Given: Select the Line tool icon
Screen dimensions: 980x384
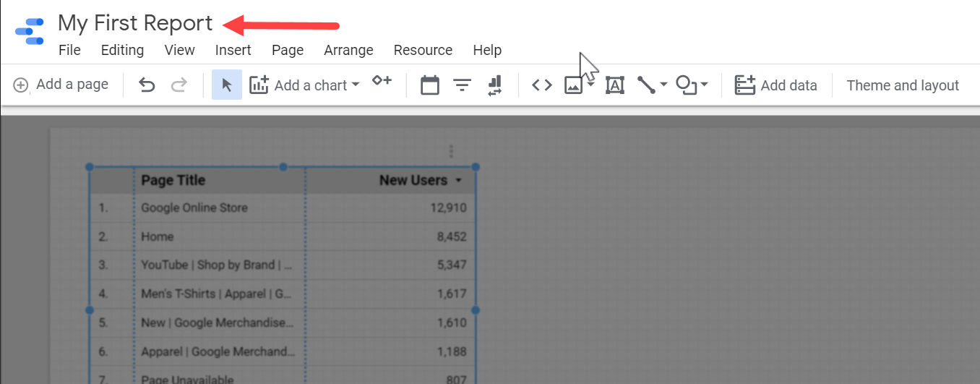Looking at the screenshot, I should tap(646, 85).
